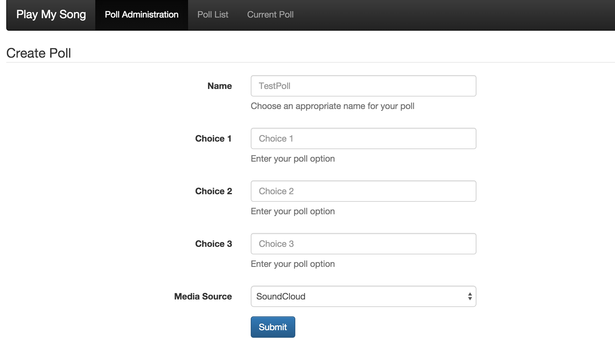Click the Choice 2 label
This screenshot has width=615, height=364.
coord(213,191)
